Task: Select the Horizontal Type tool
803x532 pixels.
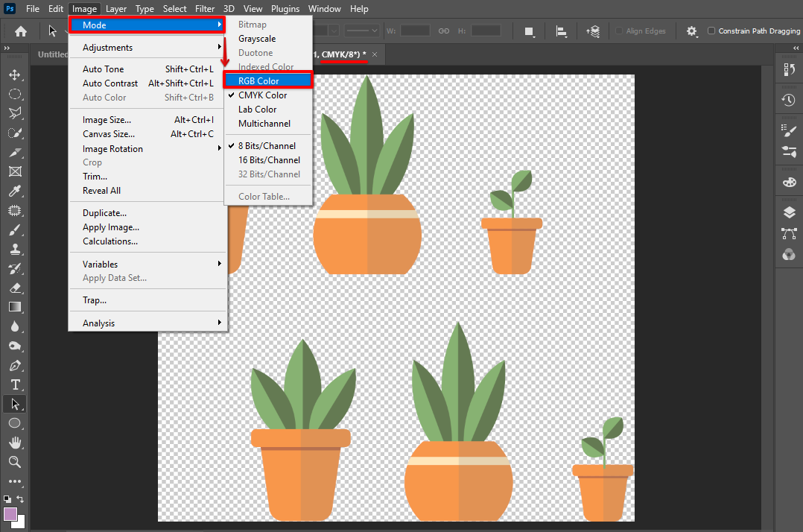Action: (14, 384)
